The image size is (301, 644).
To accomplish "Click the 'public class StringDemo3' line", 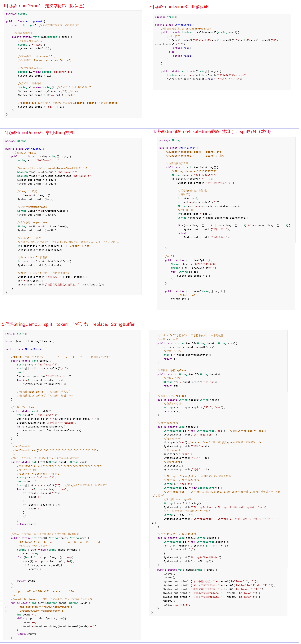I will click(x=174, y=25).
